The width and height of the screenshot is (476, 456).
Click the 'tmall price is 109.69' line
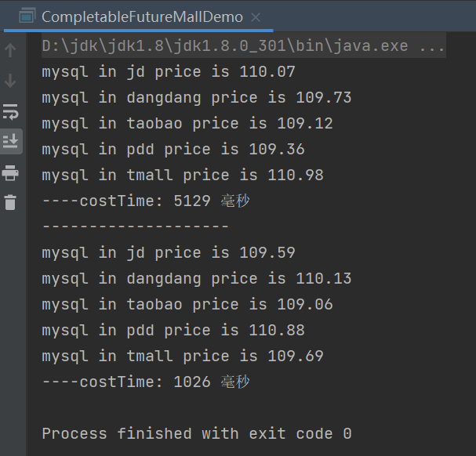(x=182, y=356)
